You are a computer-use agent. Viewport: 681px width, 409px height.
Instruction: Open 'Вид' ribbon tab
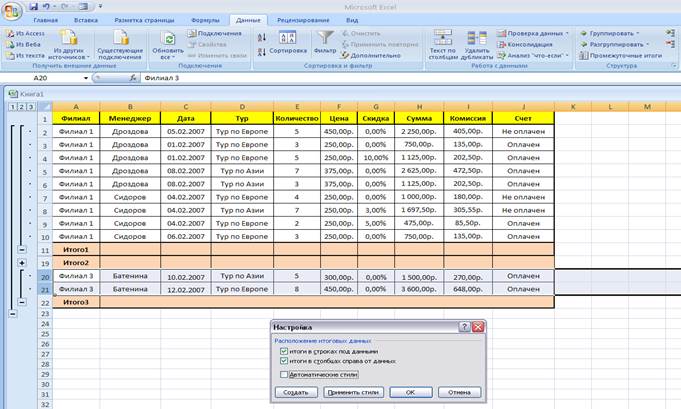click(352, 20)
